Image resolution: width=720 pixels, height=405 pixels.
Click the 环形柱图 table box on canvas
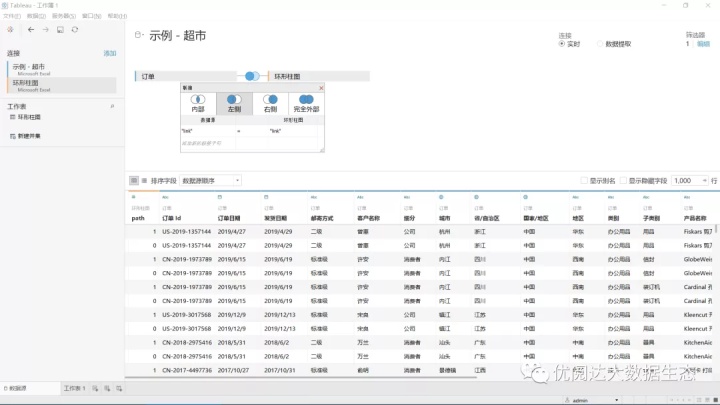(x=319, y=76)
